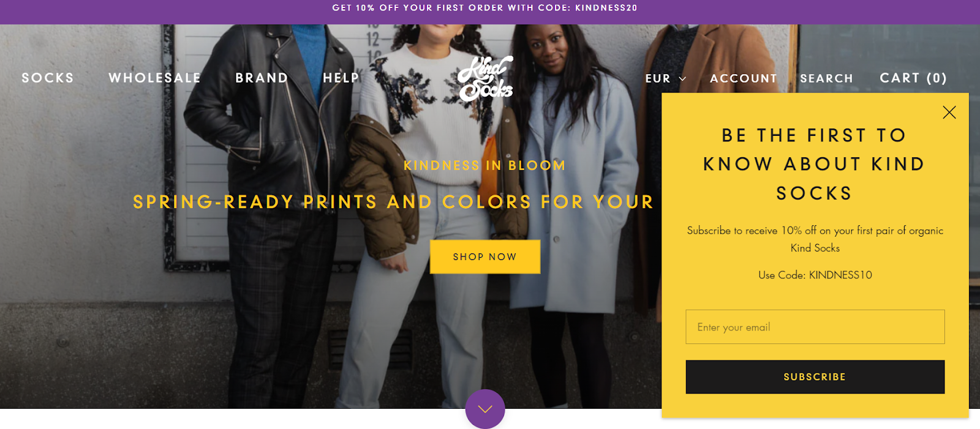Select the BRAND navigation item
Image resolution: width=980 pixels, height=429 pixels.
coord(262,78)
